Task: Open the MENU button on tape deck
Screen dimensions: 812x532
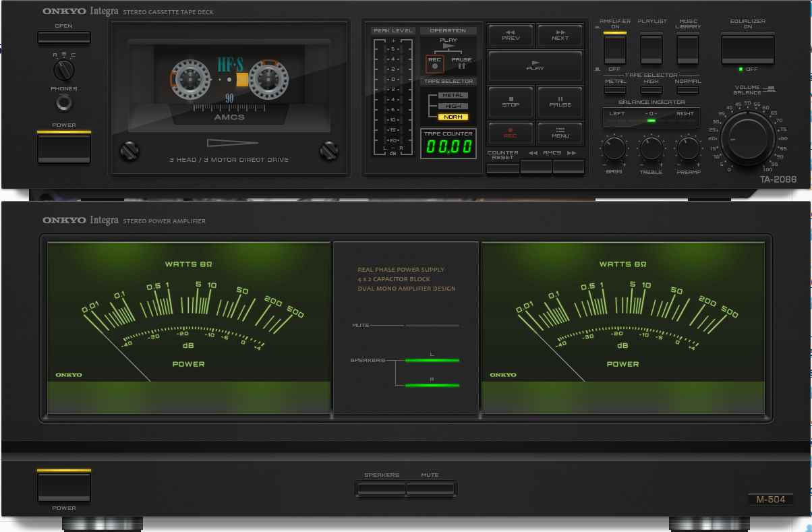Action: 560,133
